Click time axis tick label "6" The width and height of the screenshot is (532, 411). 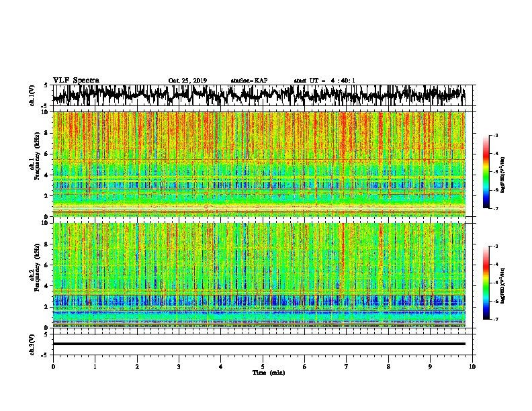(x=305, y=366)
